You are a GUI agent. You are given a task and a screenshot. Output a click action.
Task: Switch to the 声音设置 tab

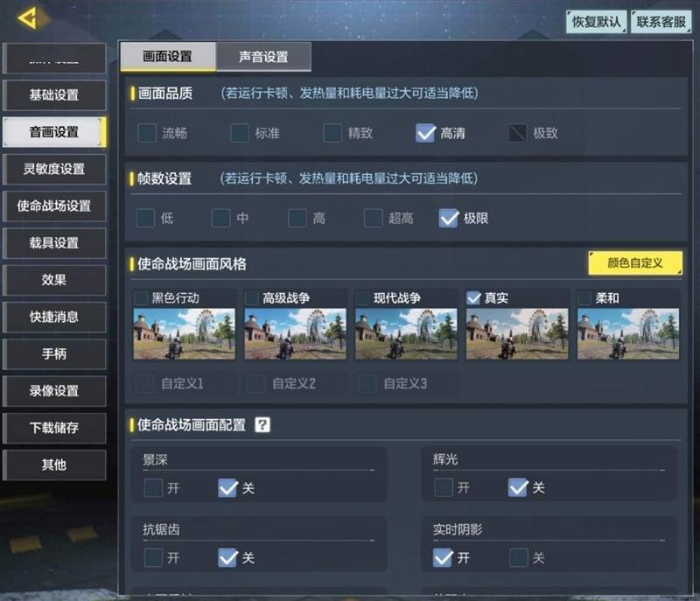point(263,57)
